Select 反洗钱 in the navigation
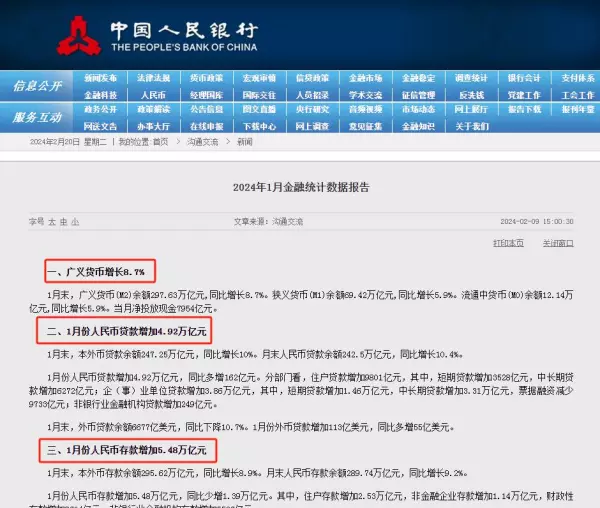The height and width of the screenshot is (508, 600). click(471, 95)
